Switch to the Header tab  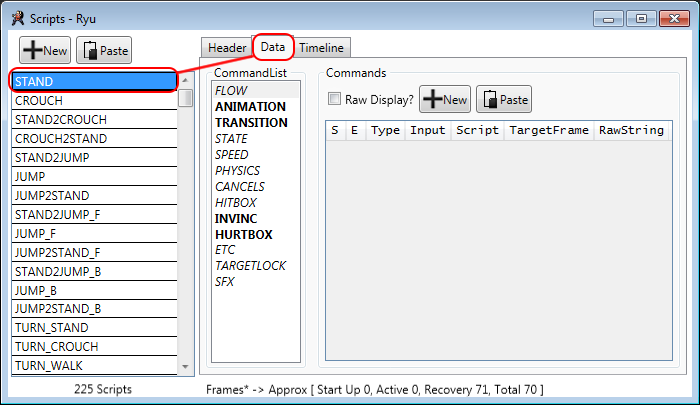pyautogui.click(x=226, y=48)
